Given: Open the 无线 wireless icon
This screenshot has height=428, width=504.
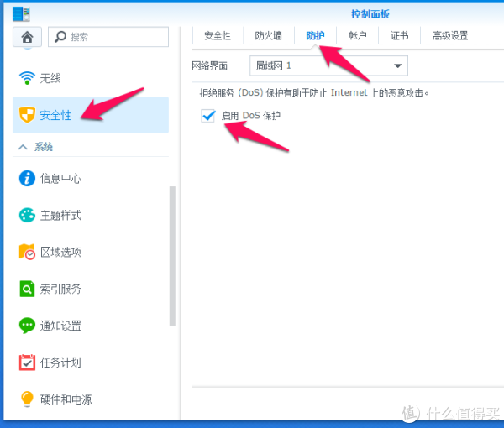Looking at the screenshot, I should click(27, 78).
